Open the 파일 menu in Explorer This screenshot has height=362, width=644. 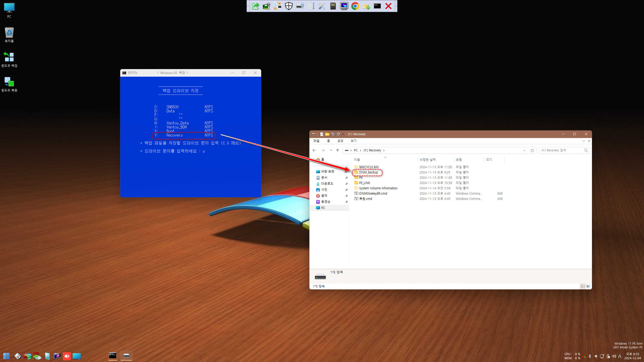pos(316,141)
